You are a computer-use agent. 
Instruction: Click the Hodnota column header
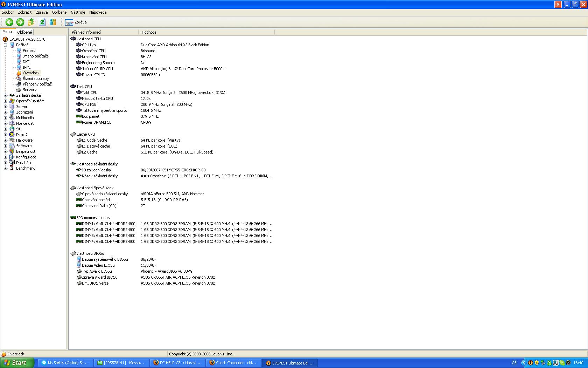tap(149, 32)
